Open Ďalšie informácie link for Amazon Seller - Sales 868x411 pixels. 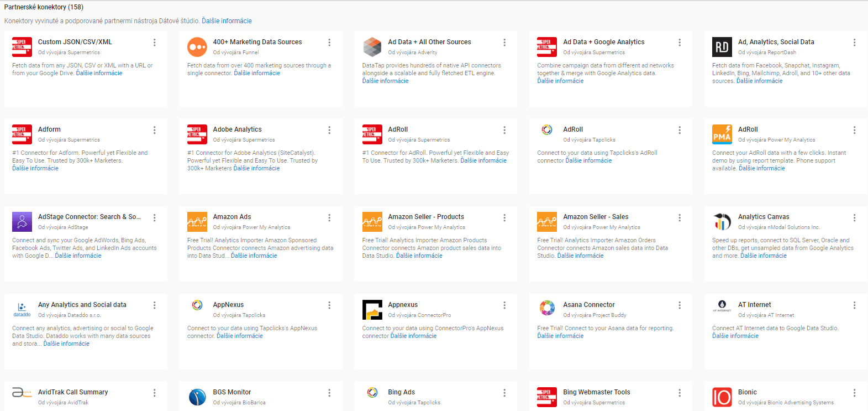click(580, 256)
